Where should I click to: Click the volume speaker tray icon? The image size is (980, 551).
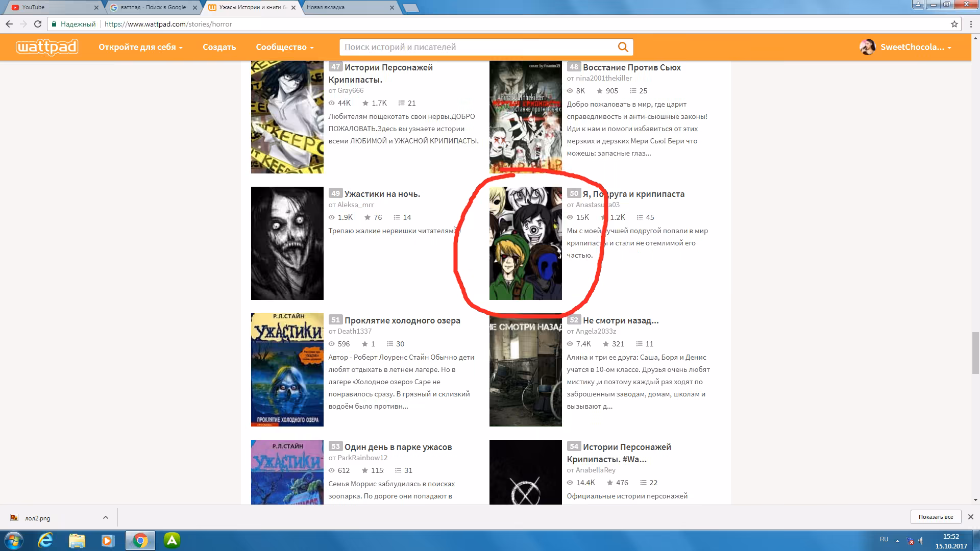pyautogui.click(x=921, y=540)
